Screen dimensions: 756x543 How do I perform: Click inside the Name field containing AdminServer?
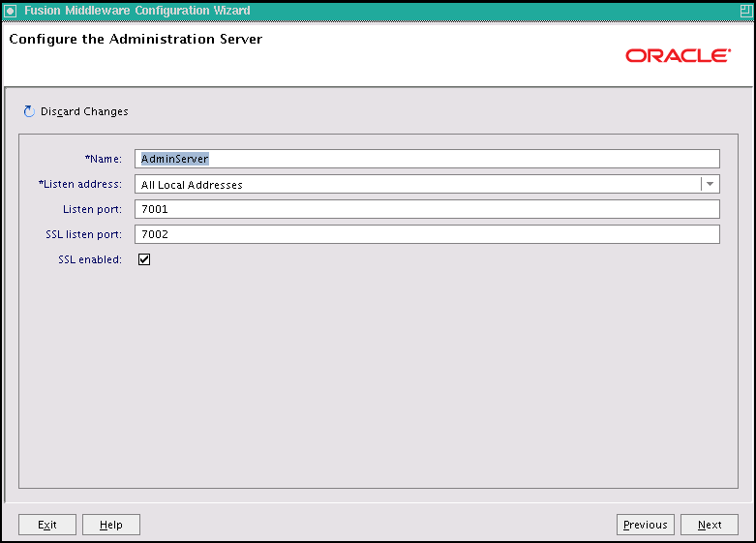[427, 159]
